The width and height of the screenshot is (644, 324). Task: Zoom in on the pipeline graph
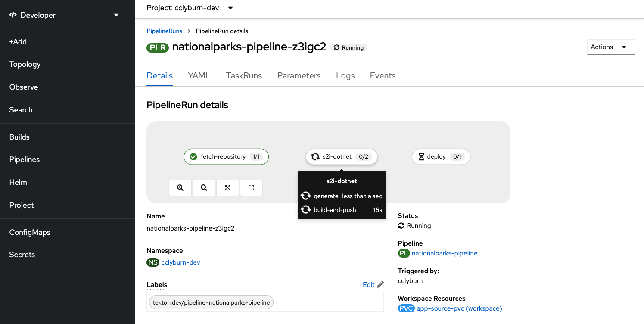tap(180, 188)
